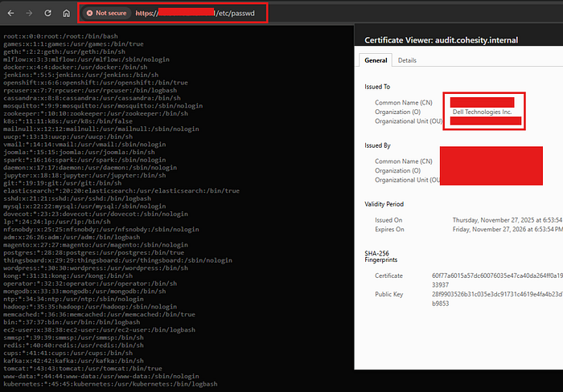
Task: Click the mlflow user entry line
Action: pyautogui.click(x=87, y=59)
